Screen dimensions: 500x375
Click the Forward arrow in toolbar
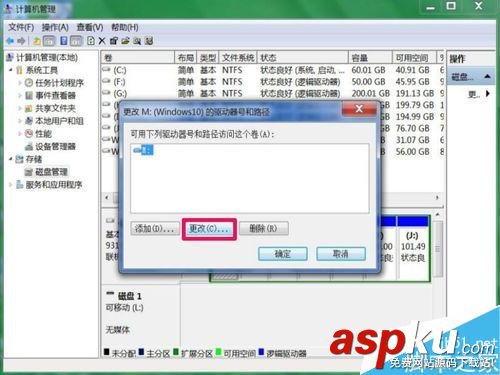click(21, 41)
